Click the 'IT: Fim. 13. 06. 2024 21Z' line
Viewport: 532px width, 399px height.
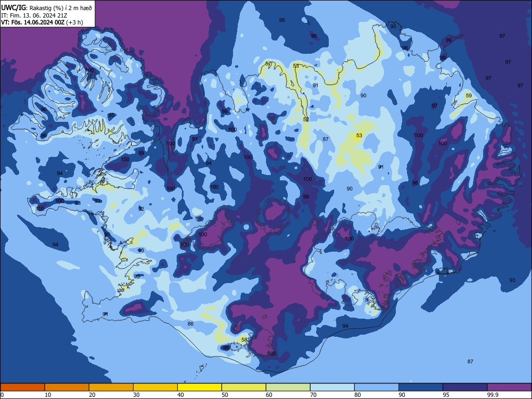point(34,15)
